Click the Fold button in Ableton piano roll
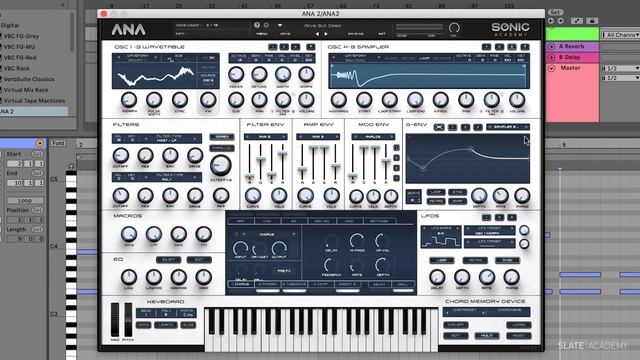 click(58, 143)
